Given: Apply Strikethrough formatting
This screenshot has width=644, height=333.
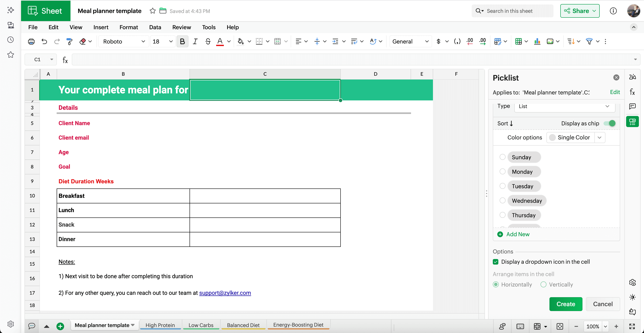Looking at the screenshot, I should click(208, 42).
